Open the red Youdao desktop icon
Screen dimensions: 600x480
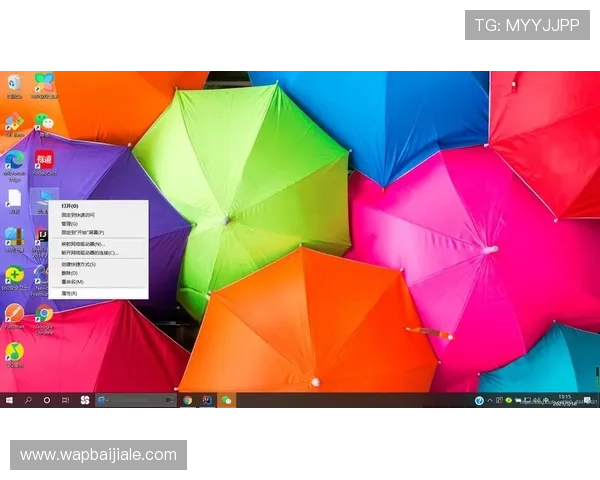[x=44, y=160]
